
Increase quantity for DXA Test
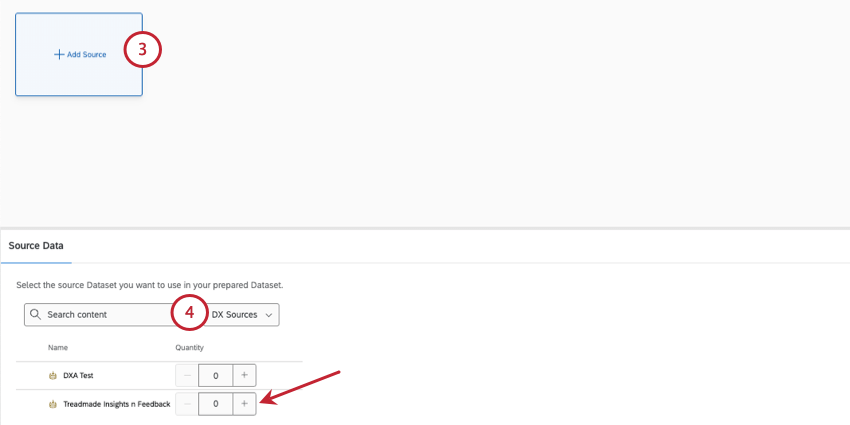[x=244, y=375]
